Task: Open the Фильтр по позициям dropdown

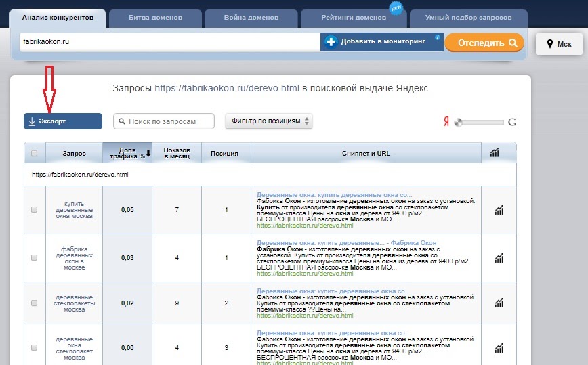Action: (x=269, y=121)
